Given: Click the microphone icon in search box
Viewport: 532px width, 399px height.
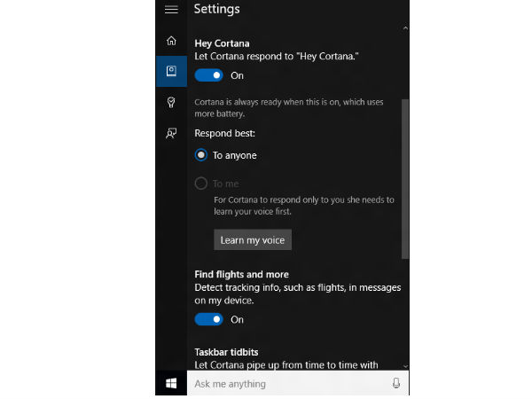Looking at the screenshot, I should pyautogui.click(x=395, y=383).
